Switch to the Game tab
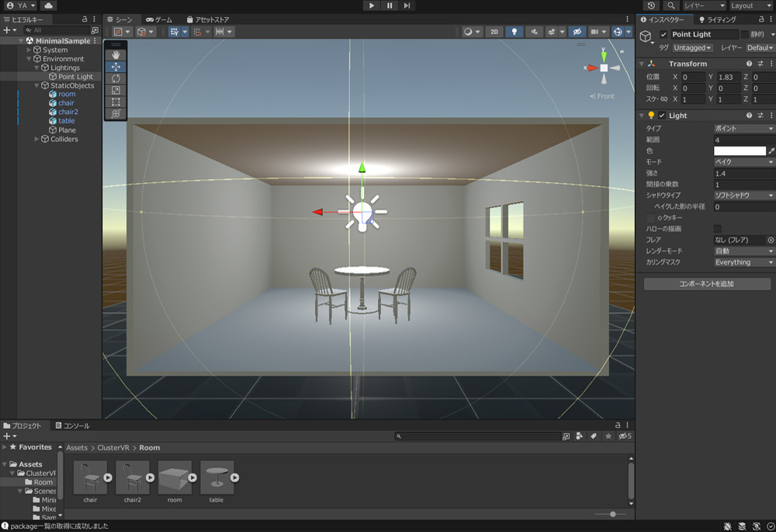 click(159, 19)
